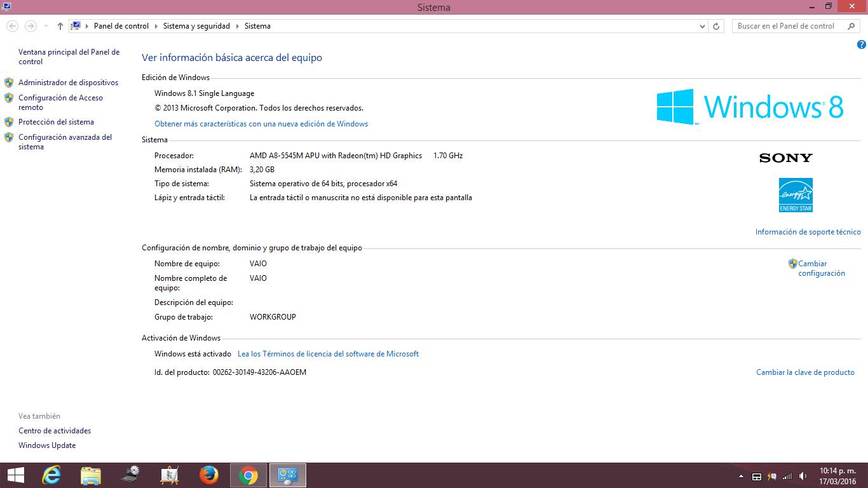868x488 pixels.
Task: Open Administrador de dispositivos
Action: coord(68,83)
